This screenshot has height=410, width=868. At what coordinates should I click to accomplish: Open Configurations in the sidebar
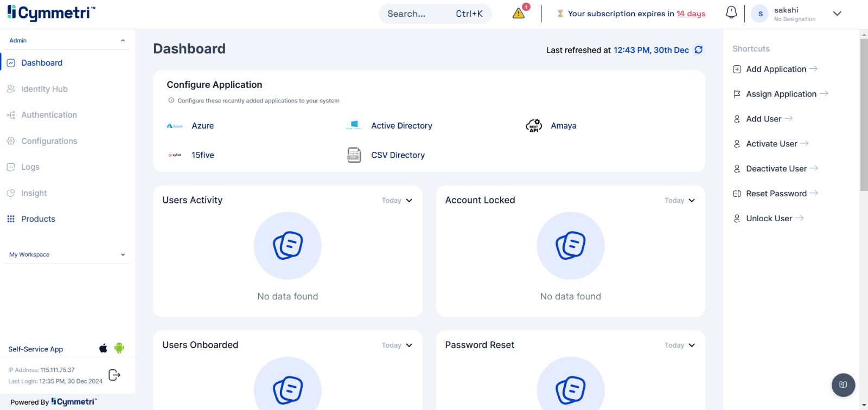click(49, 141)
